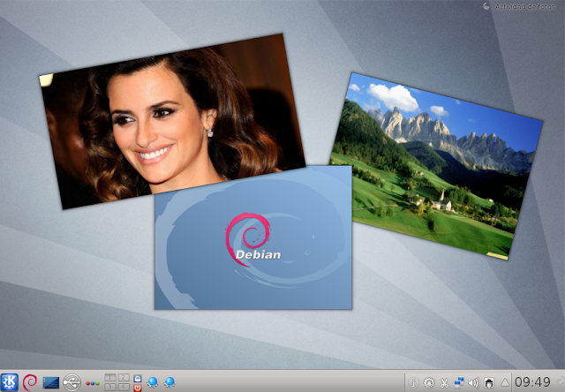This screenshot has width=565, height=392.
Task: Open the Debian swirl menu in the panel
Action: pos(30,382)
